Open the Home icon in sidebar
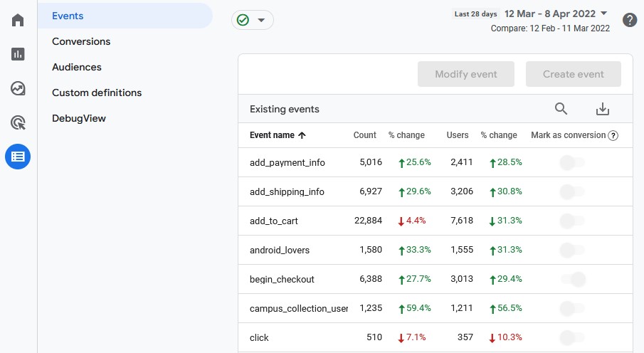Viewport: 644px width, 353px height. point(18,20)
